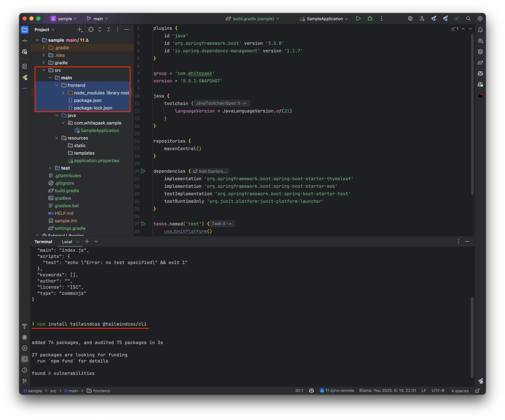This screenshot has height=420, width=505.
Task: Collapse the src folder
Action: click(x=44, y=70)
